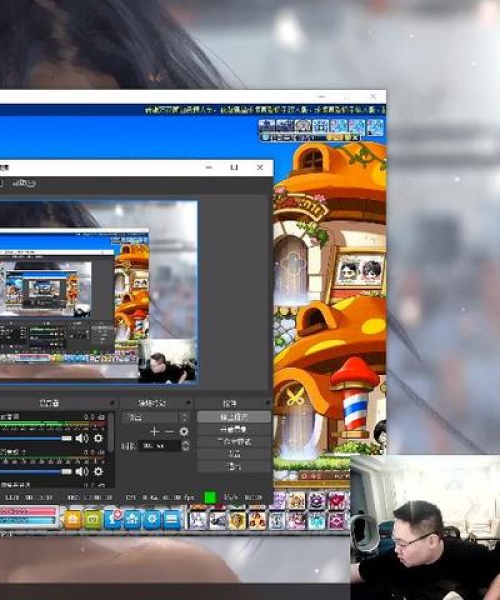Click the third button in OBS controls panel
This screenshot has height=600, width=500.
click(x=234, y=442)
